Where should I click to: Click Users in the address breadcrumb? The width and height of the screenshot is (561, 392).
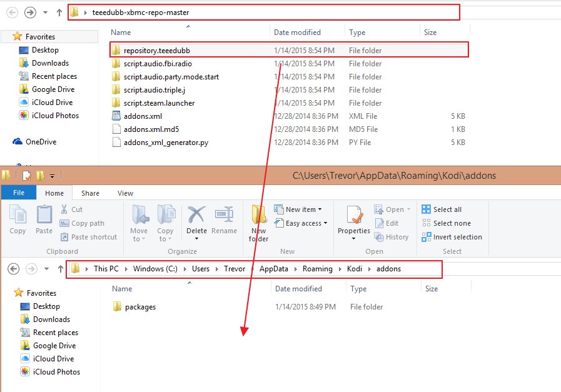pos(201,269)
